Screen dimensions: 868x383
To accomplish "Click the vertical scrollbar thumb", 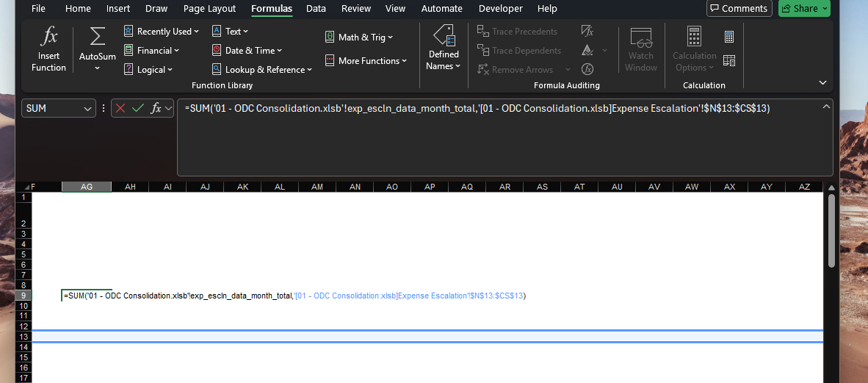I will click(x=831, y=231).
